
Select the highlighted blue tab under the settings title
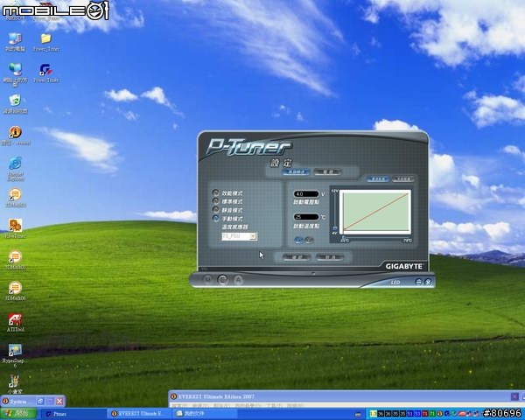(297, 171)
